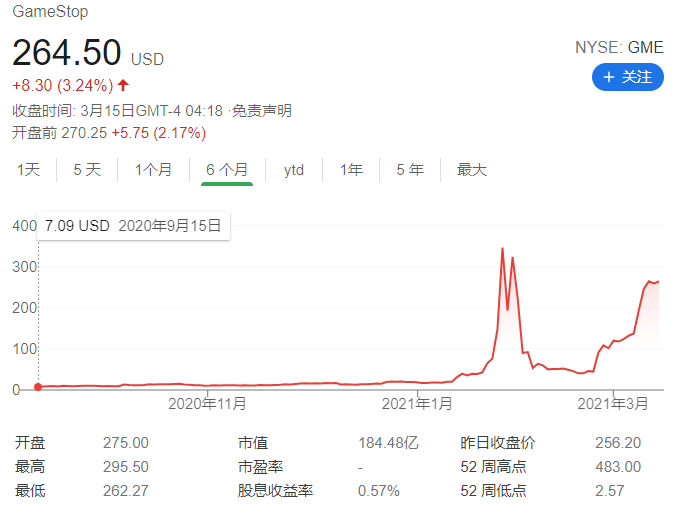Show the 5 年 price chart
The height and width of the screenshot is (529, 679).
(410, 170)
